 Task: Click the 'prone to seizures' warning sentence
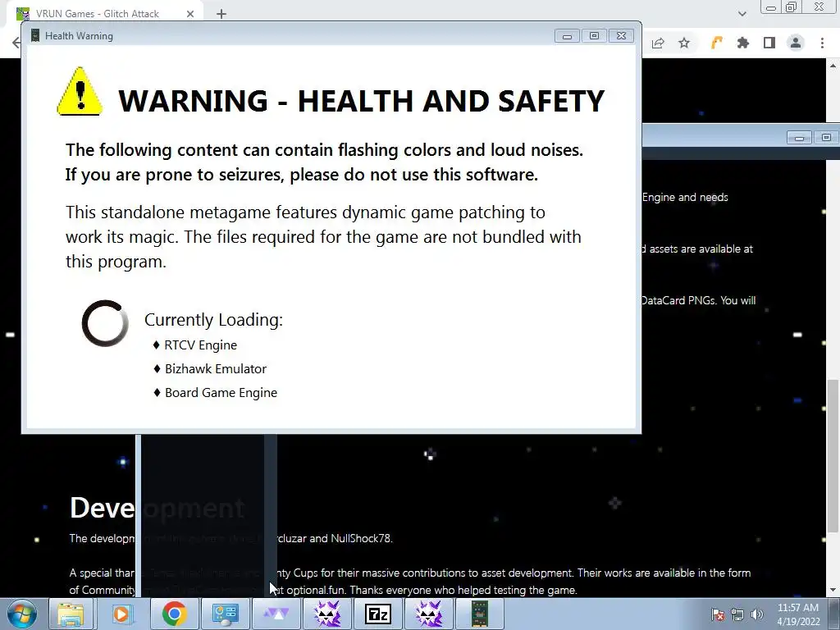click(x=302, y=175)
